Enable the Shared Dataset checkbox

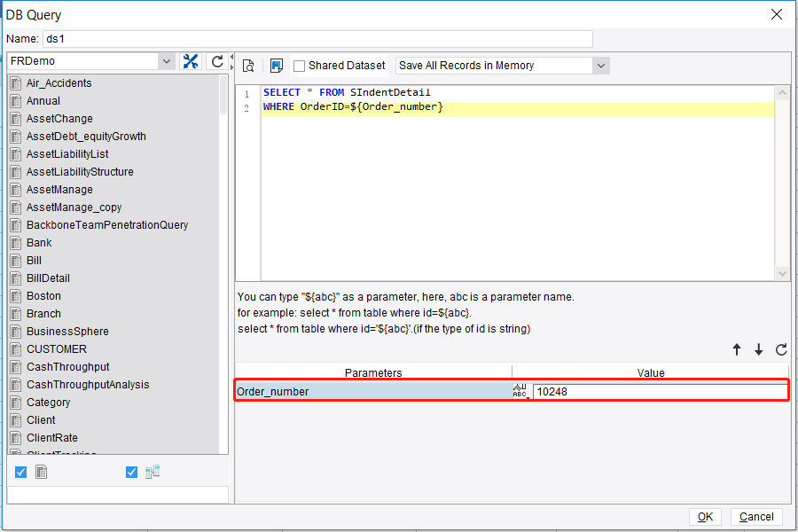tap(300, 66)
